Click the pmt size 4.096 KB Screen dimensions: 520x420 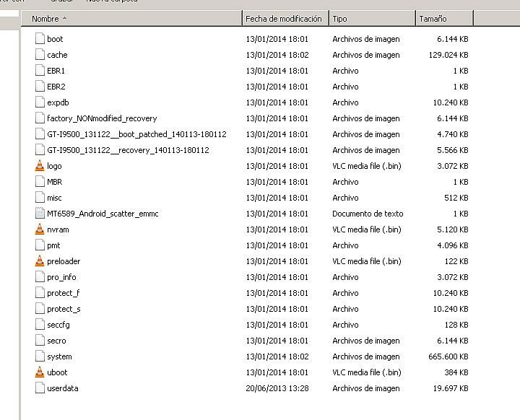453,245
